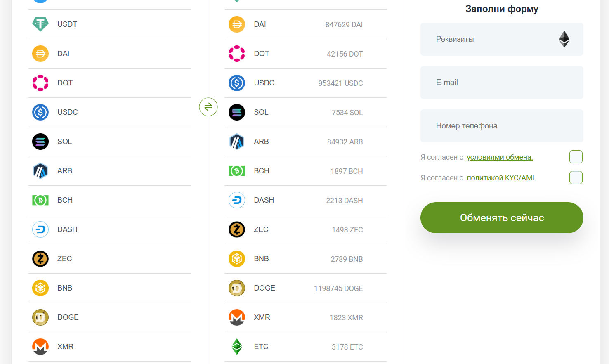Click the Ethereum logo in Реквизиты field
609x364 pixels.
point(564,39)
